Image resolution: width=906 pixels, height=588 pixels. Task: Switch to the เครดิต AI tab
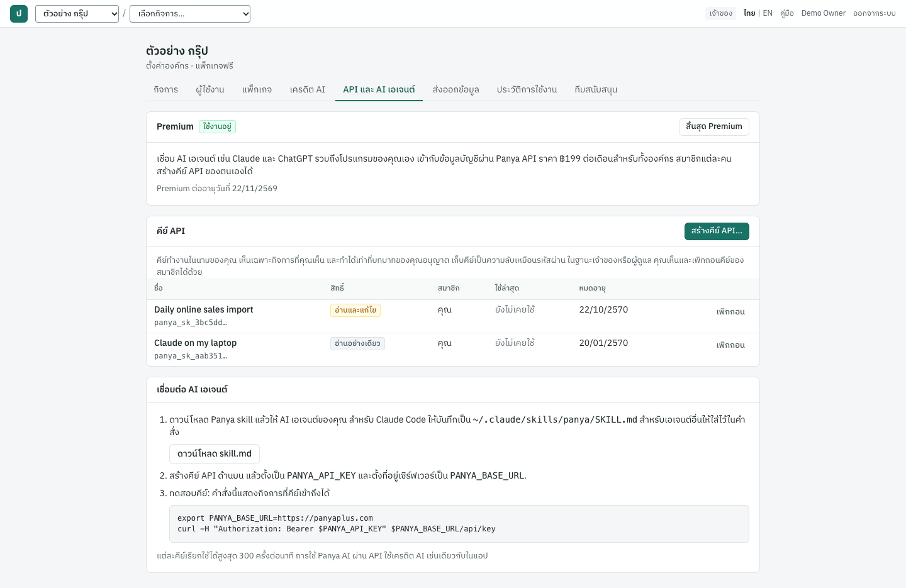(x=308, y=90)
